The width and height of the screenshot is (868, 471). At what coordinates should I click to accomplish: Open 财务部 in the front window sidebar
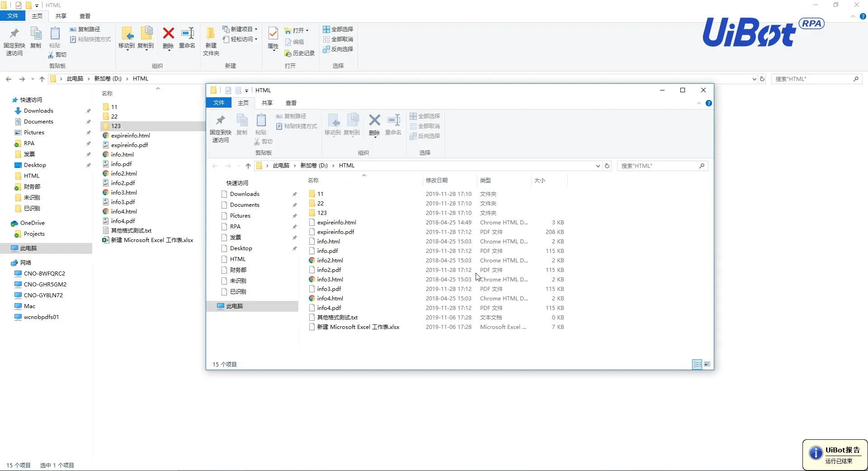click(x=238, y=270)
